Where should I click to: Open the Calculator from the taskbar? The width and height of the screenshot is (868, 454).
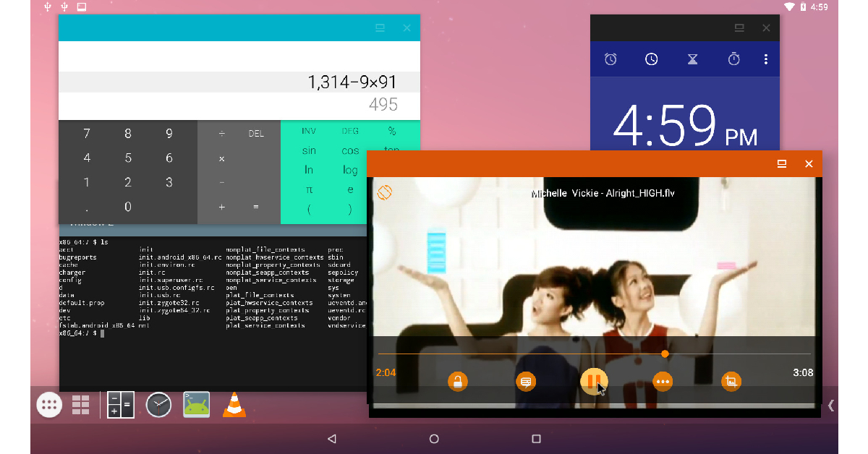tap(120, 405)
